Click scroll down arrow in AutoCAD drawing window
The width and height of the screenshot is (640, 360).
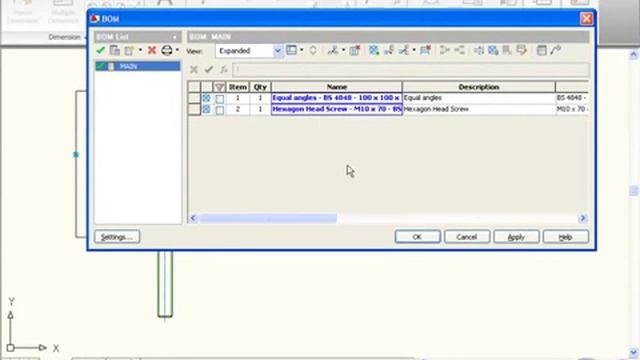coord(634,352)
